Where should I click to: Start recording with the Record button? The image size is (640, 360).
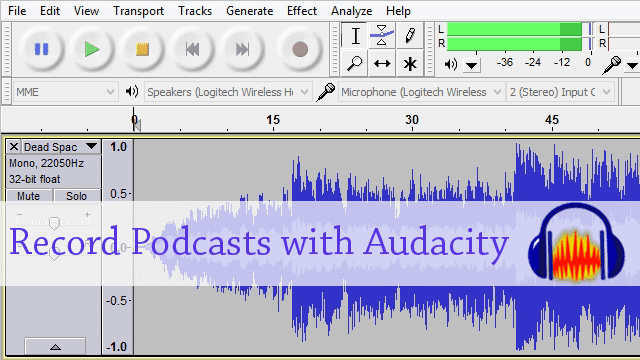[300, 49]
